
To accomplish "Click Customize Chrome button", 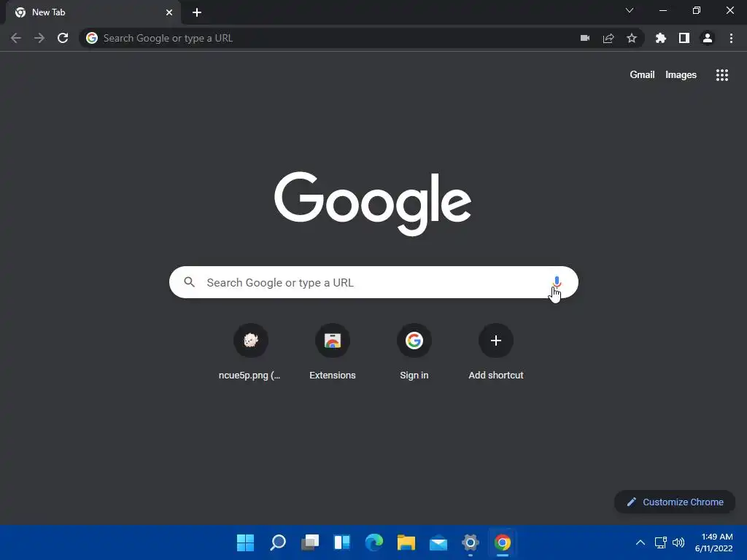I will 675,502.
